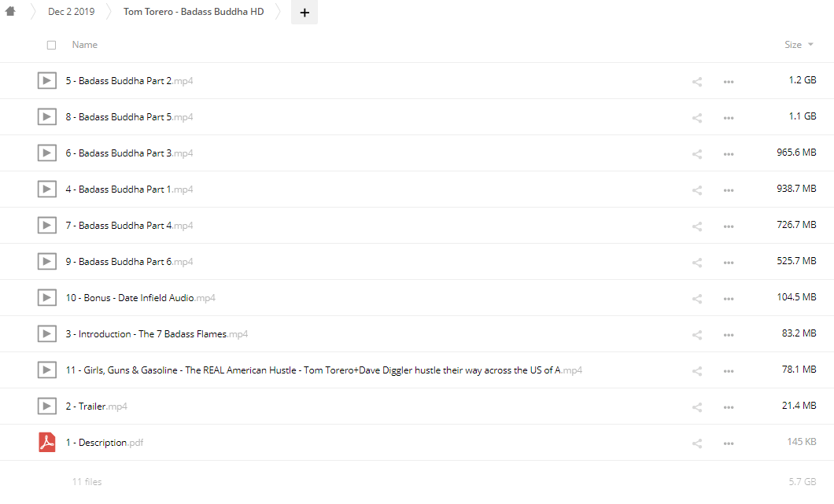Open file 5 - Badass Buddha Part 2.mp4
This screenshot has width=834, height=504.
click(x=129, y=81)
